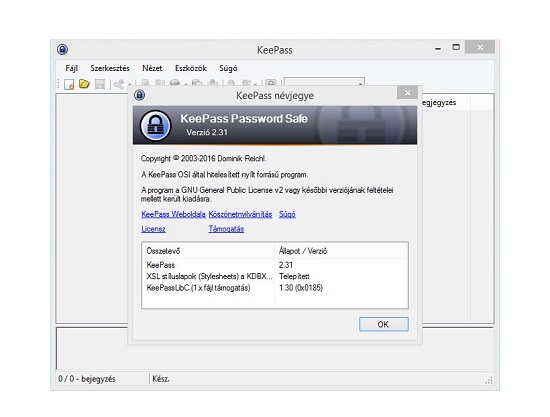This screenshot has width=550, height=417.
Task: Open the Fájl menu
Action: tap(72, 68)
